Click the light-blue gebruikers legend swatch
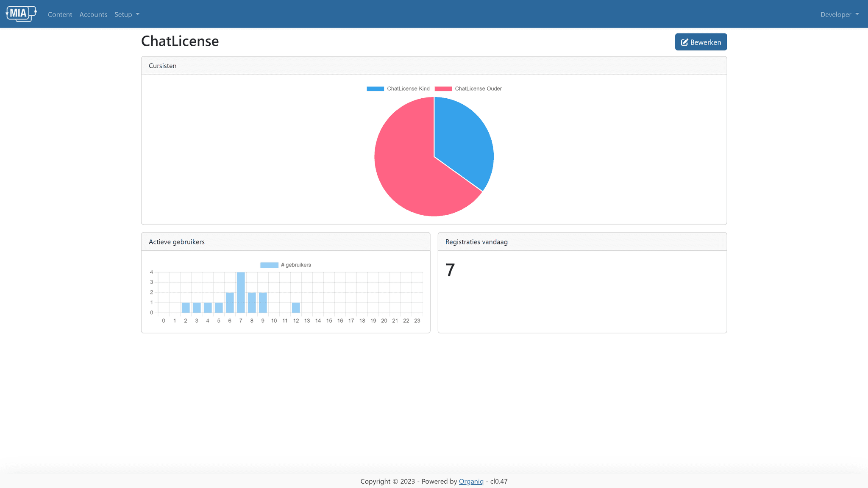This screenshot has width=868, height=488. [269, 265]
